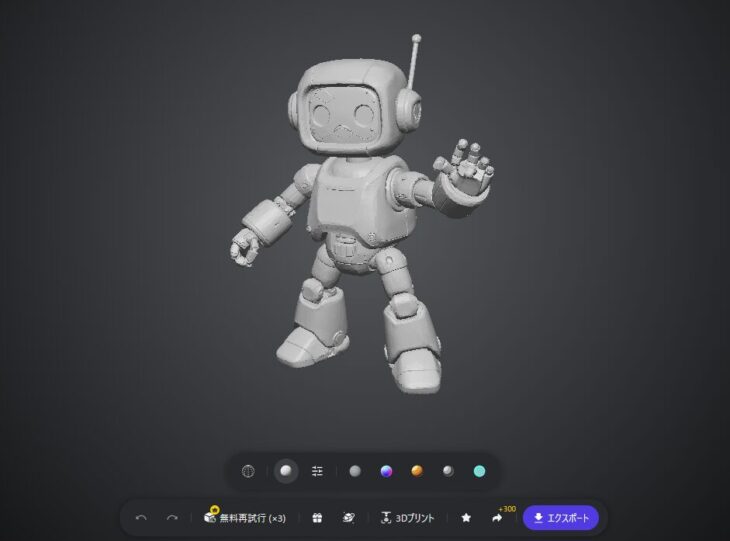This screenshot has width=730, height=541.
Task: Select the teal flat circle material
Action: (x=479, y=471)
